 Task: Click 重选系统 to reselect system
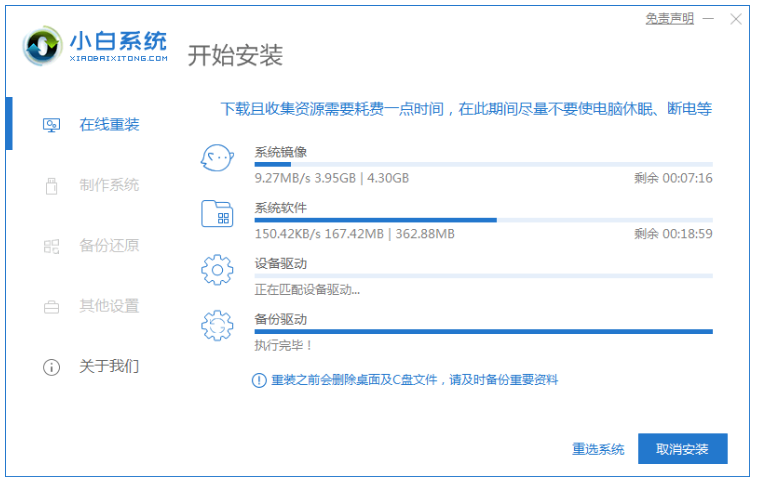click(598, 450)
